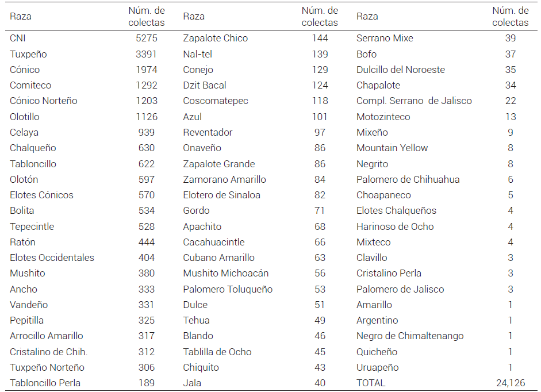Click the first Raza column header
541x392 pixels.
(x=21, y=16)
